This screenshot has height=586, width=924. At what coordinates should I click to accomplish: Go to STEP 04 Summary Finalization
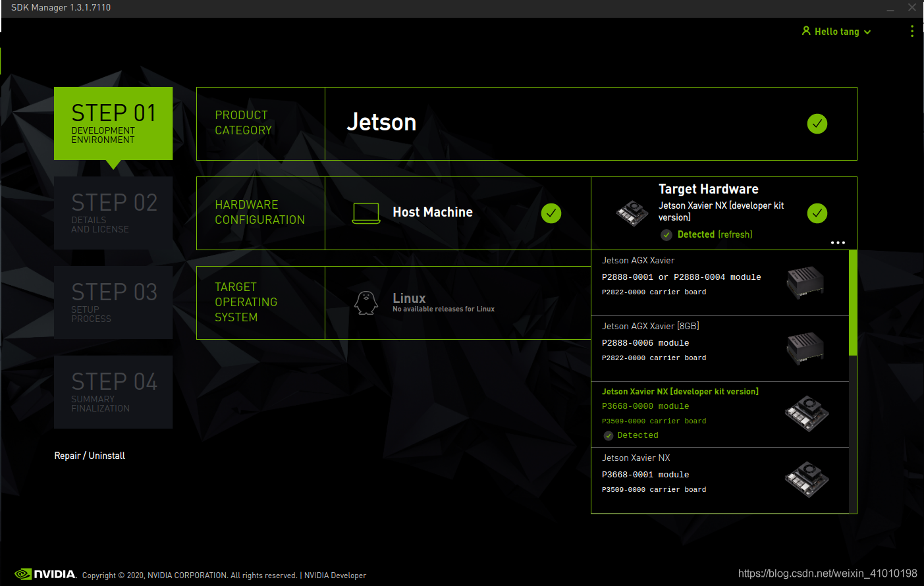pyautogui.click(x=113, y=392)
